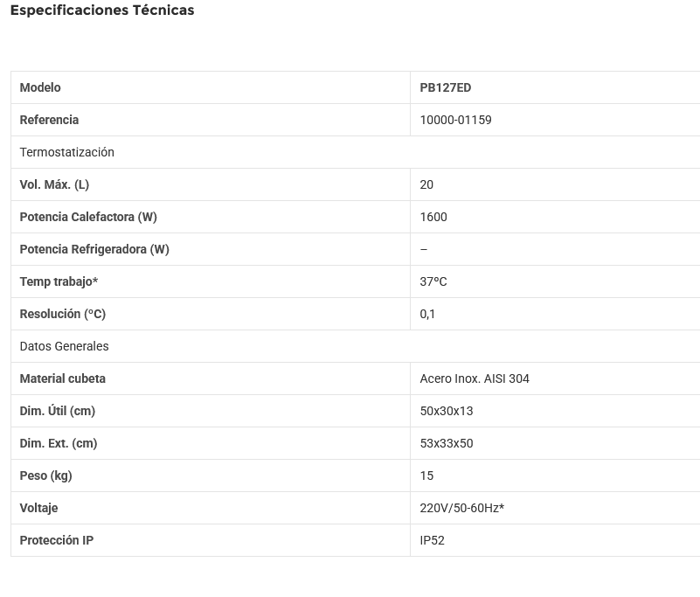Select the 220V/50-60Hz* voltage value

pos(462,508)
